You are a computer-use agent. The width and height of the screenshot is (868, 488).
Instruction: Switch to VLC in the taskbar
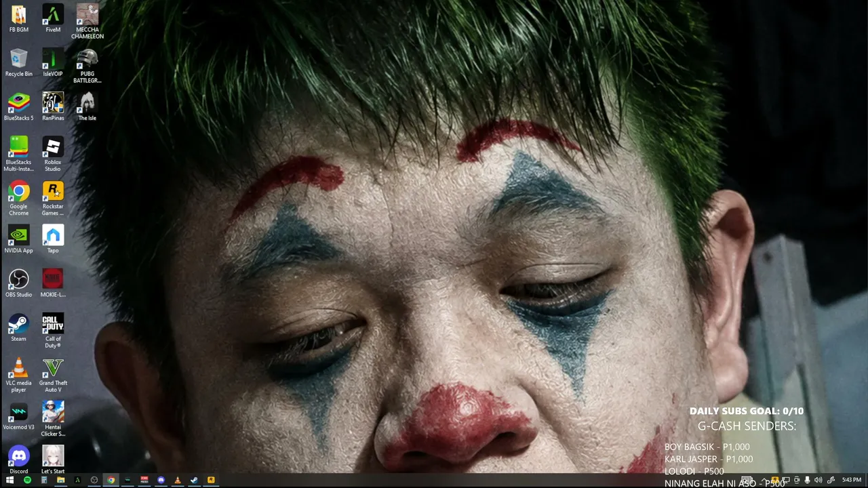tap(178, 481)
